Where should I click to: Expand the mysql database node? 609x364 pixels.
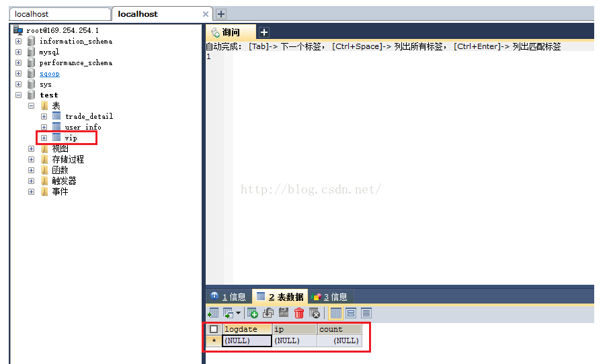[x=19, y=52]
